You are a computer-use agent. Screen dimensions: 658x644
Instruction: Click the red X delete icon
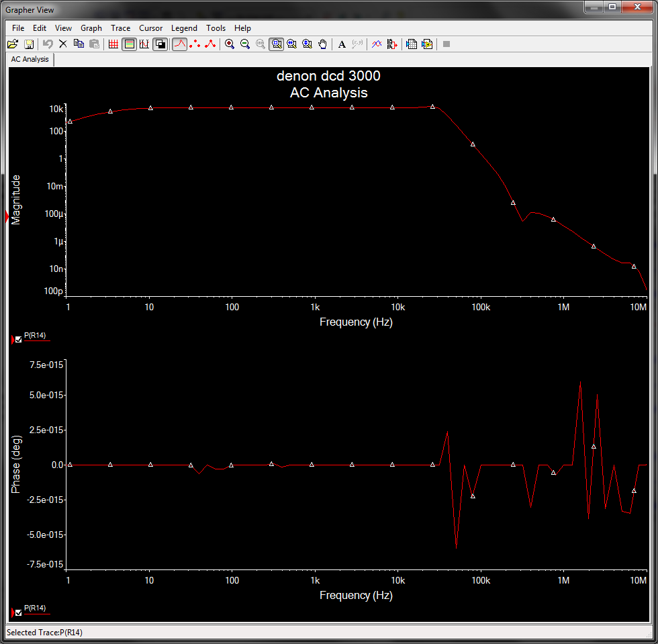(63, 44)
